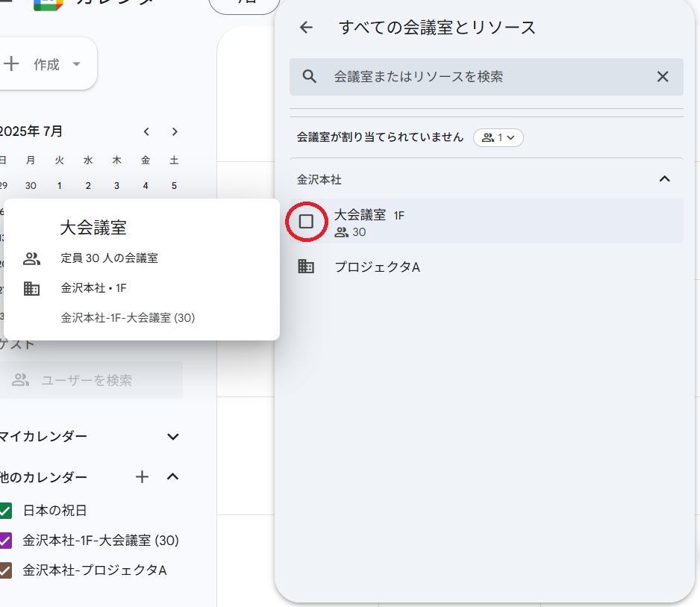The height and width of the screenshot is (607, 700).
Task: Click the search magnifier icon in room search
Action: point(310,76)
